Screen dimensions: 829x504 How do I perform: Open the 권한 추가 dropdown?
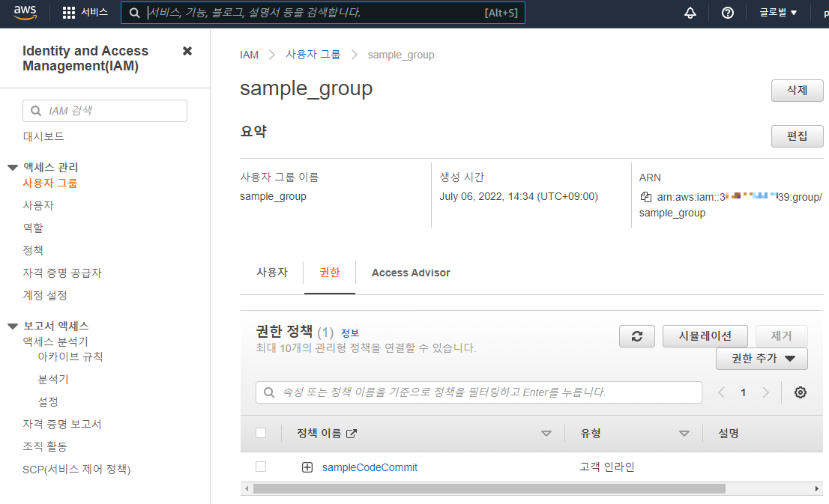[x=762, y=359]
